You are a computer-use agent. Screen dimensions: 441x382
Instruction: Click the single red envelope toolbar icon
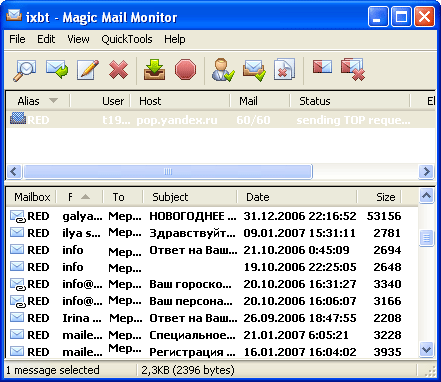(322, 67)
